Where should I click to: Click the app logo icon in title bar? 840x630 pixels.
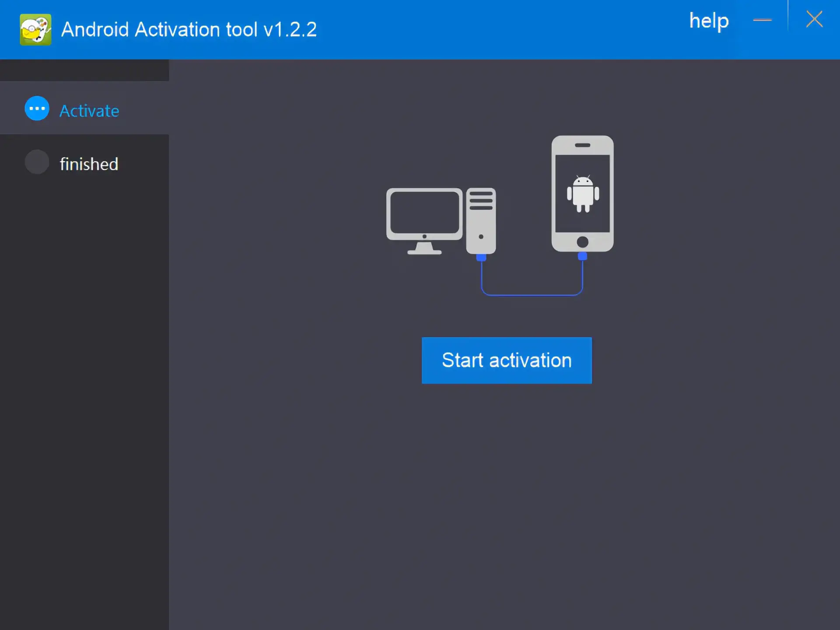click(x=35, y=30)
